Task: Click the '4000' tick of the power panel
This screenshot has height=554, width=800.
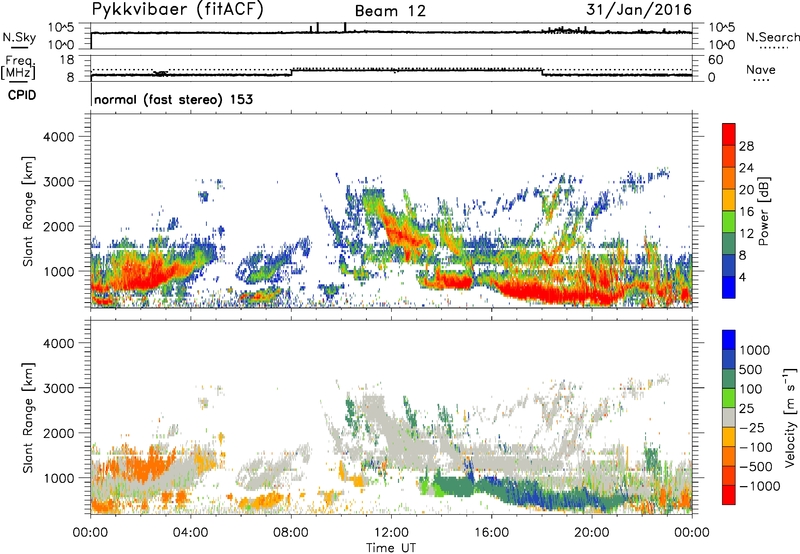Action: click(x=58, y=137)
